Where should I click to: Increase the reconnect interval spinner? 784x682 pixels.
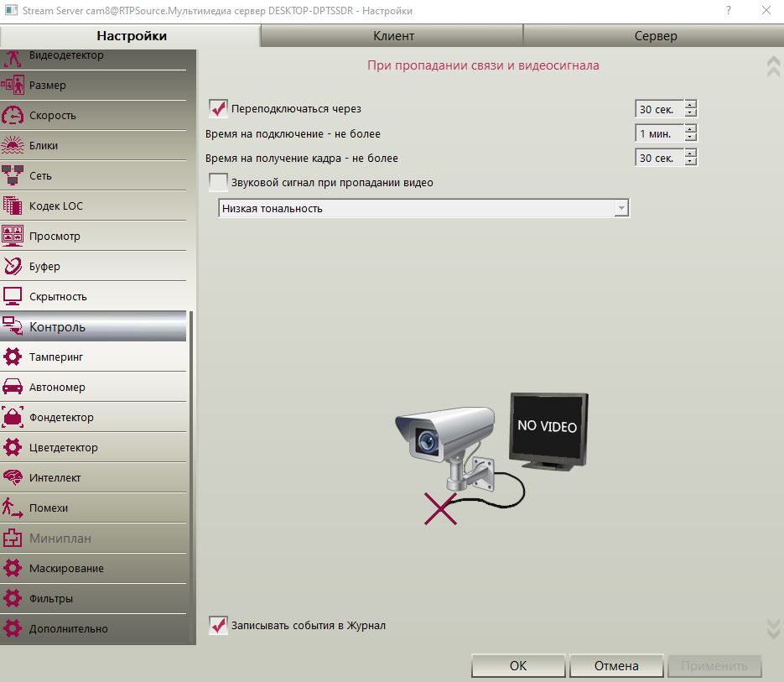click(690, 105)
